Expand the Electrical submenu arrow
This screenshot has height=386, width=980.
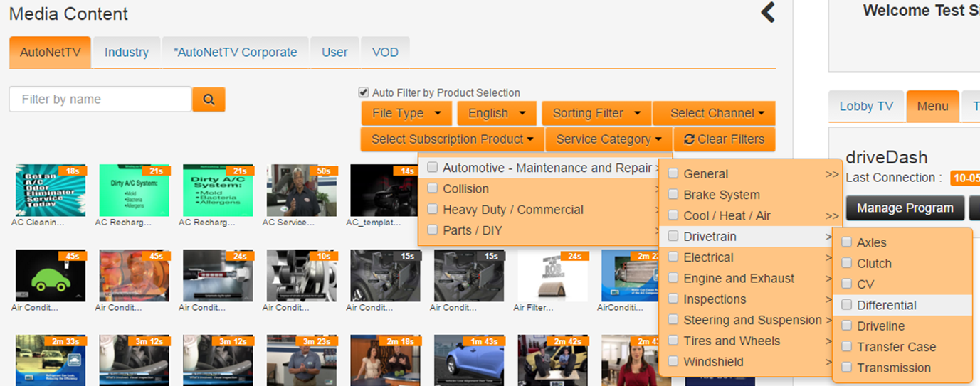click(x=828, y=257)
